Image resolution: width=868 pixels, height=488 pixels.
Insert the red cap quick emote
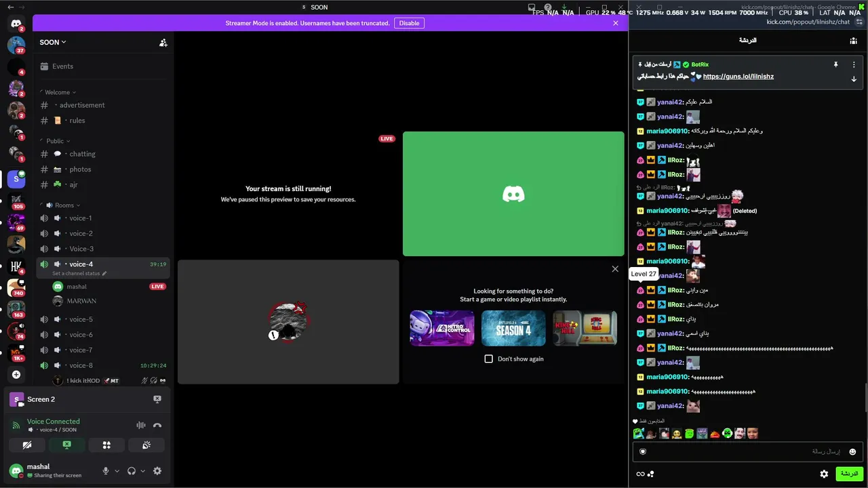[715, 434]
